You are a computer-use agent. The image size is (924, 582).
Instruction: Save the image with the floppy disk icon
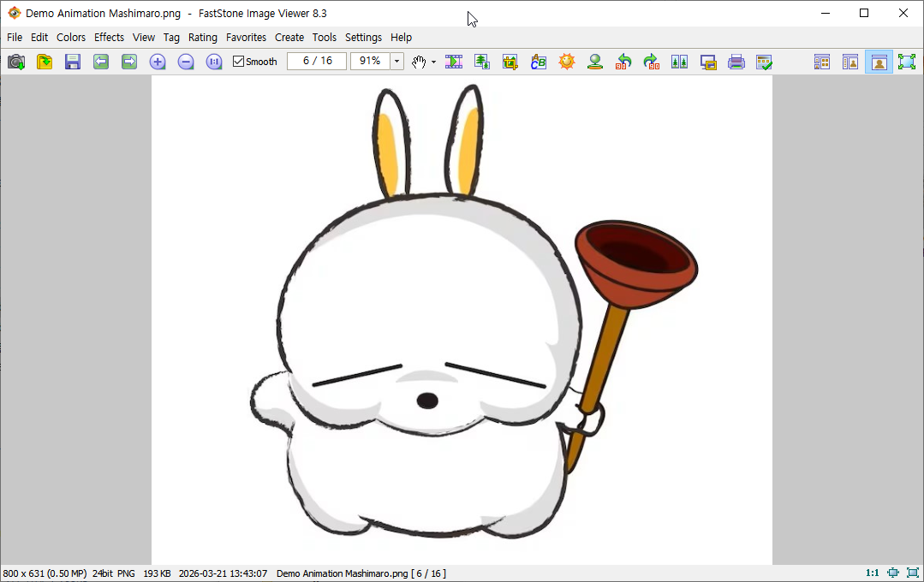(x=73, y=62)
